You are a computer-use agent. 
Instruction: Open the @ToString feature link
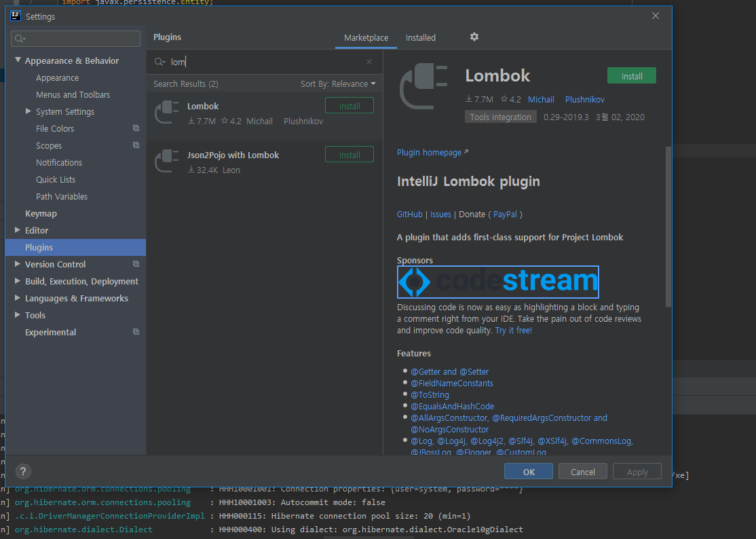tap(430, 395)
